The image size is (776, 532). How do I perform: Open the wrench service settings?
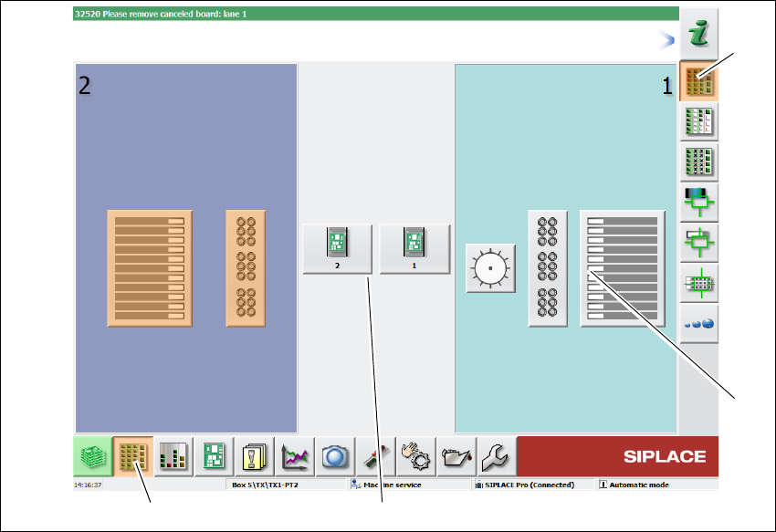(x=497, y=456)
